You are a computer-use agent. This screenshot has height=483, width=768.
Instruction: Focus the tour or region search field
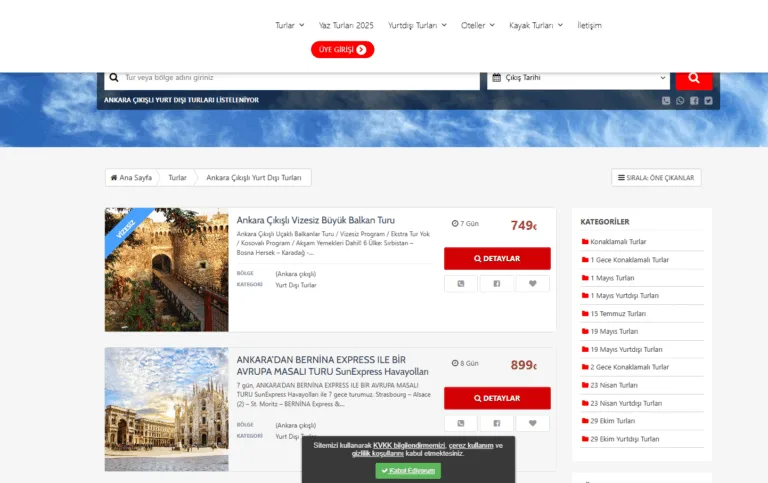[x=292, y=78]
